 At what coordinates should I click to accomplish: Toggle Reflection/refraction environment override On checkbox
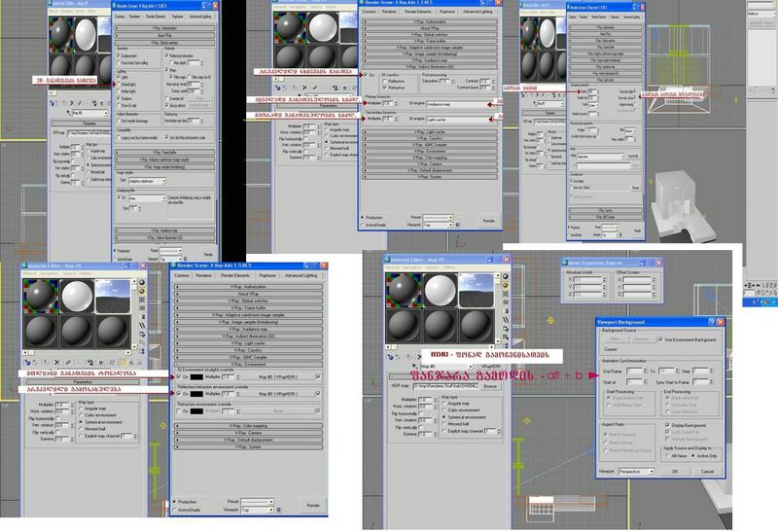click(x=179, y=394)
